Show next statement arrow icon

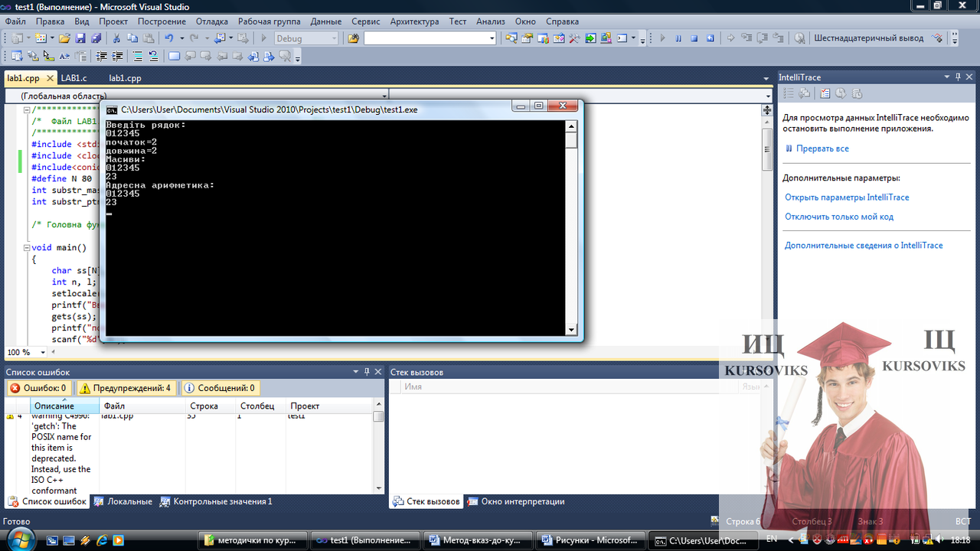pyautogui.click(x=730, y=38)
